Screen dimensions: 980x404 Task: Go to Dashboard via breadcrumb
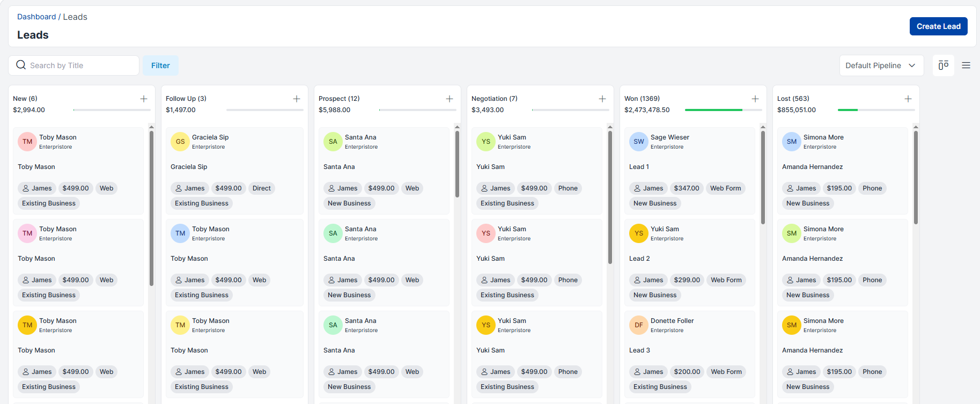(36, 17)
